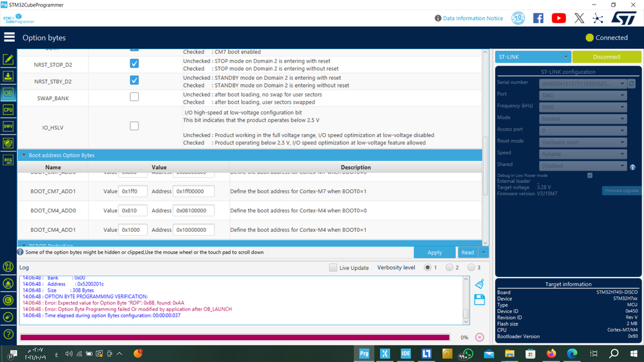Open the Port dropdown
644x362 pixels.
[583, 95]
